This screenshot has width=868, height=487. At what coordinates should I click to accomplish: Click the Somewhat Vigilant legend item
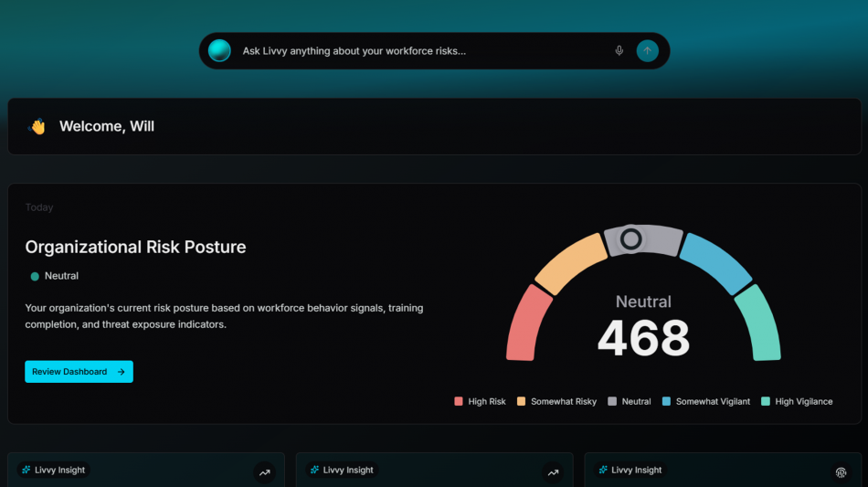[x=705, y=401]
